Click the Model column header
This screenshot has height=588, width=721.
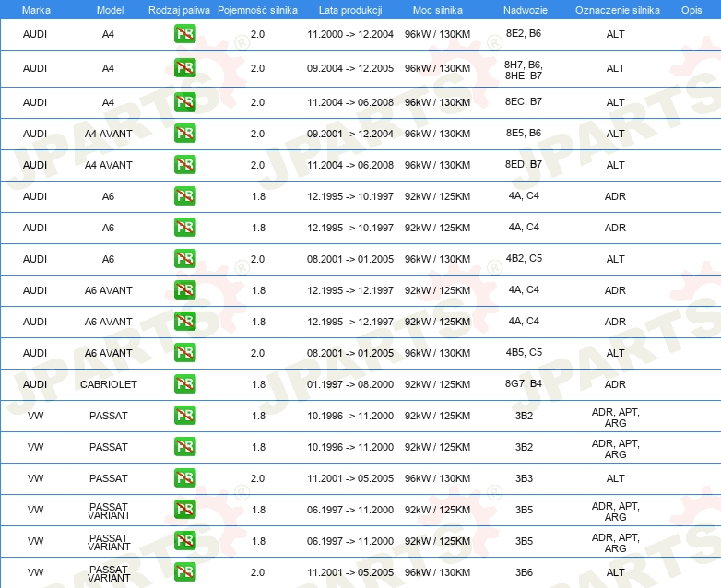[110, 10]
